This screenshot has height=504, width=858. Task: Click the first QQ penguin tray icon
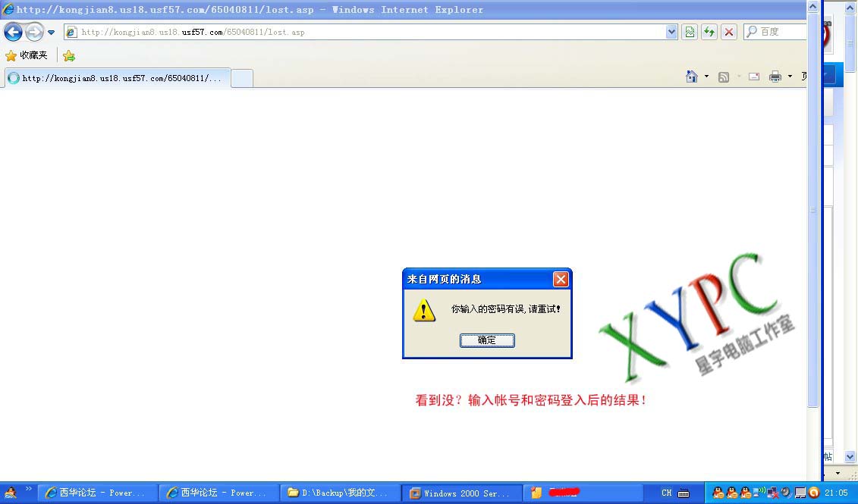tap(718, 493)
